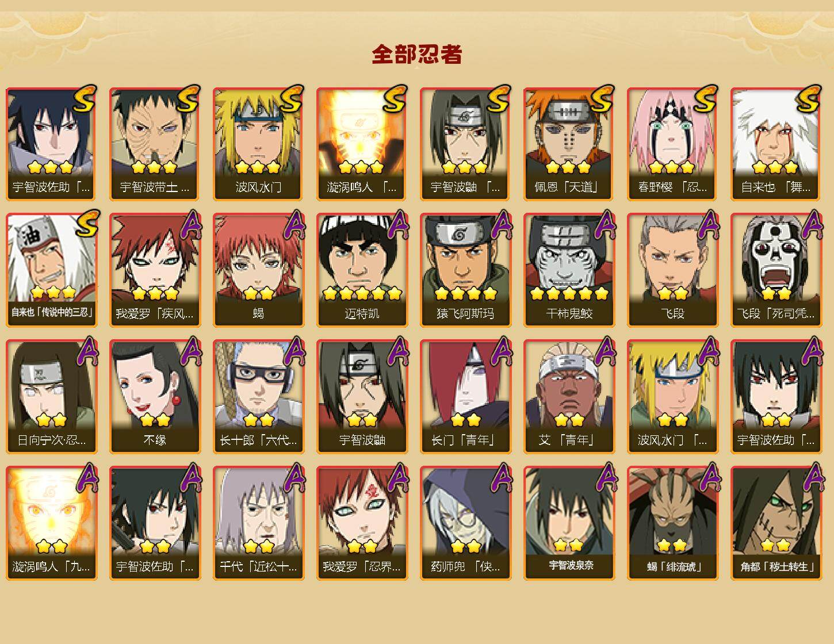834x644 pixels.
Task: Open the 宇智波带土 masked ninja card
Action: pyautogui.click(x=155, y=144)
